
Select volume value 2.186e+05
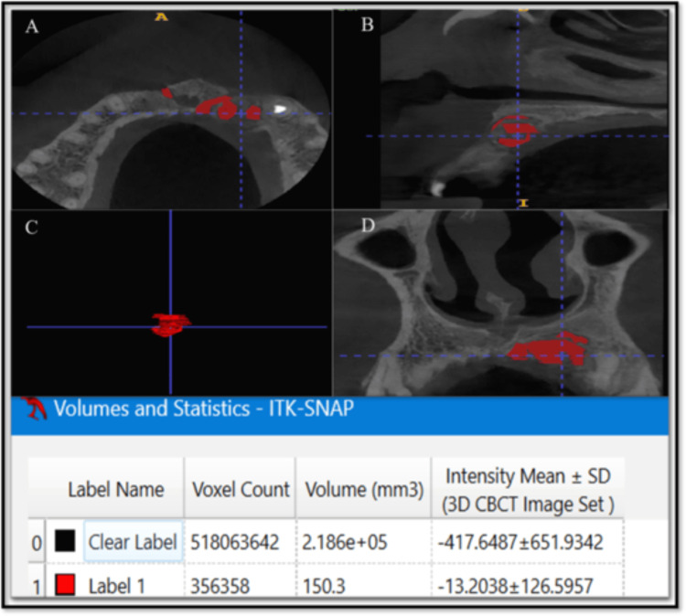tap(345, 542)
